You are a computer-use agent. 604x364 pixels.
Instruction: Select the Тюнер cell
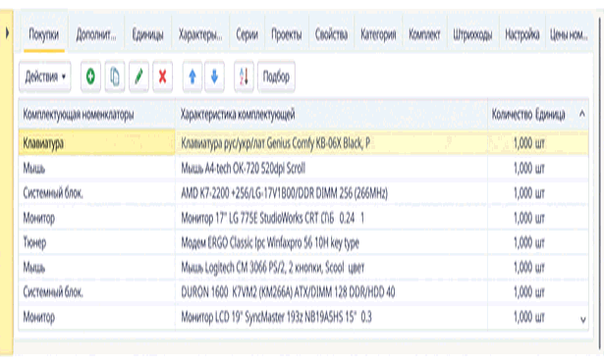[96, 242]
